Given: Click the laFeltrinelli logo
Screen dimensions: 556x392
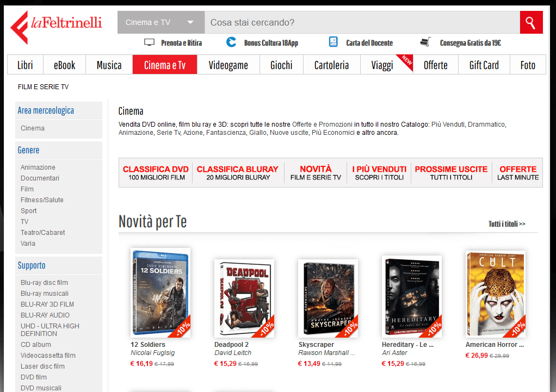Looking at the screenshot, I should (x=56, y=27).
